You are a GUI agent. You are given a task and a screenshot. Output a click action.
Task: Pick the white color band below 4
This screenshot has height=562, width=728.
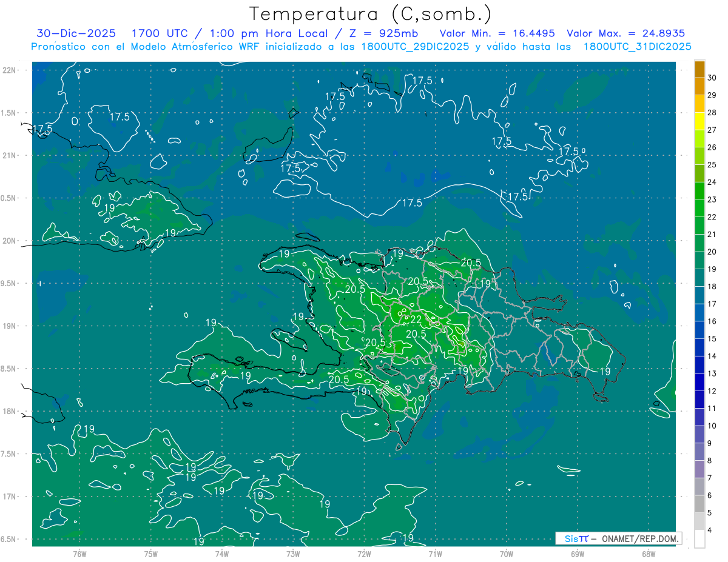[x=699, y=539]
